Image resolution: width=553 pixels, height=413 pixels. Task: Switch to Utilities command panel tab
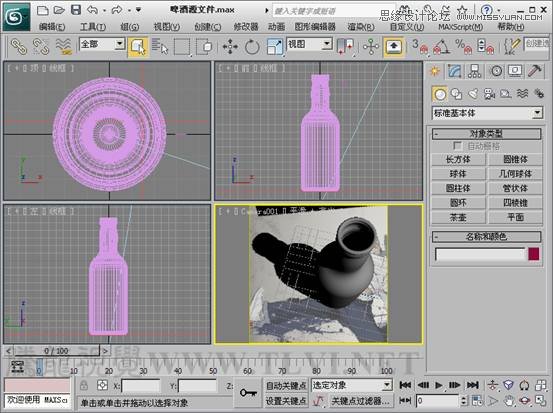[535, 71]
